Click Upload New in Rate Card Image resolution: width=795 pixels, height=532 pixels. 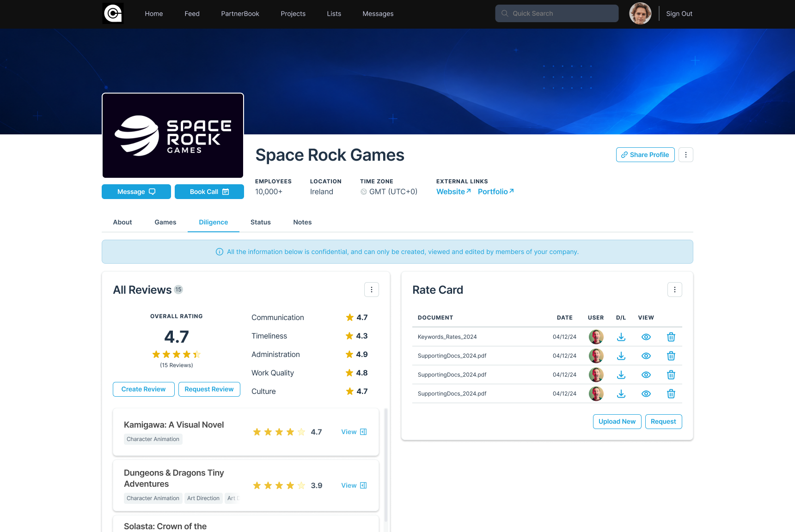point(617,422)
